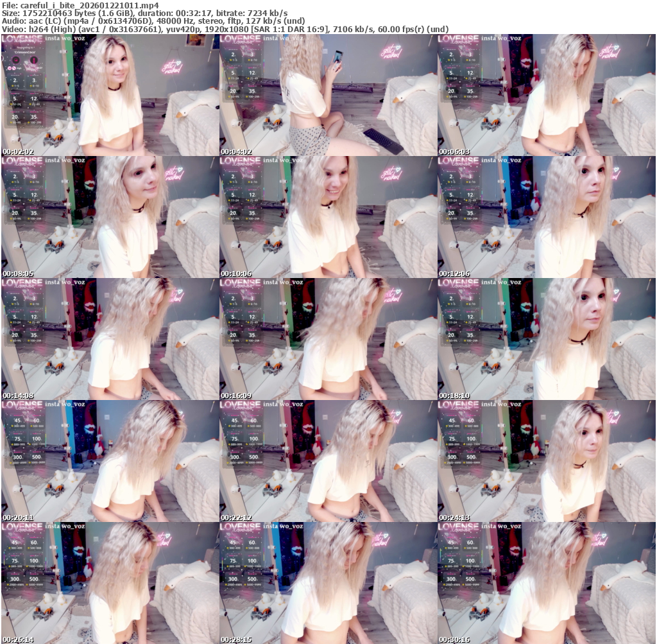The width and height of the screenshot is (657, 644).
Task: Select the frame at 00:28:15
Action: pos(328,583)
